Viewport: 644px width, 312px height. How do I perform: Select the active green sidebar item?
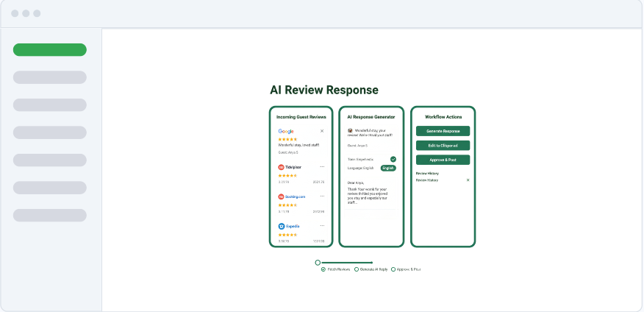coord(50,50)
